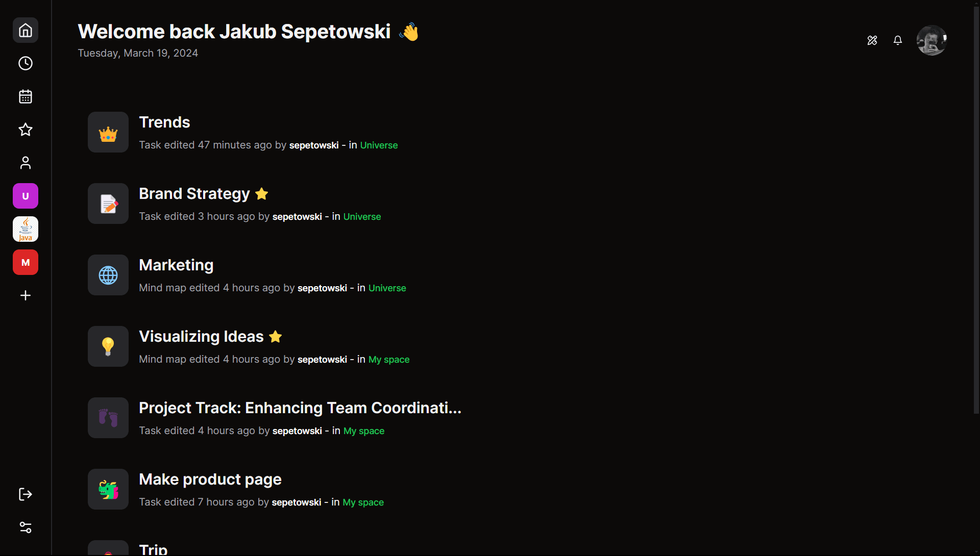
Task: Click the Favorites star icon
Action: point(26,129)
